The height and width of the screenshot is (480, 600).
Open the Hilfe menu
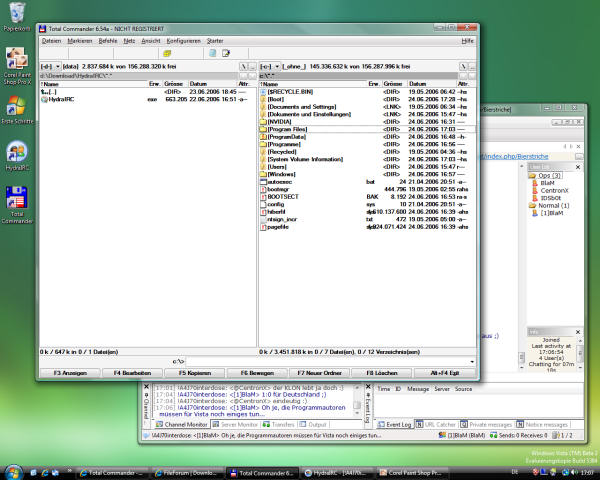point(467,41)
